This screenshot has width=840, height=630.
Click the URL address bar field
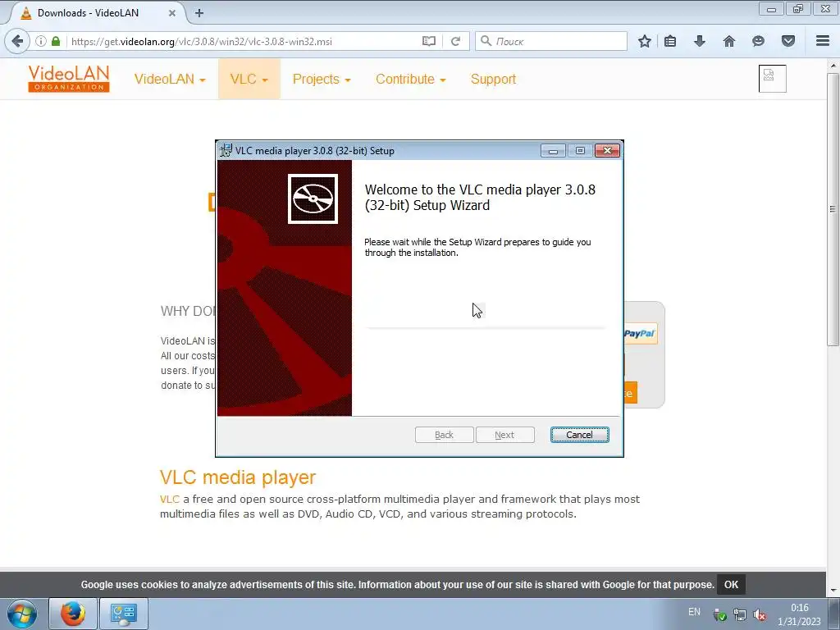click(x=244, y=41)
